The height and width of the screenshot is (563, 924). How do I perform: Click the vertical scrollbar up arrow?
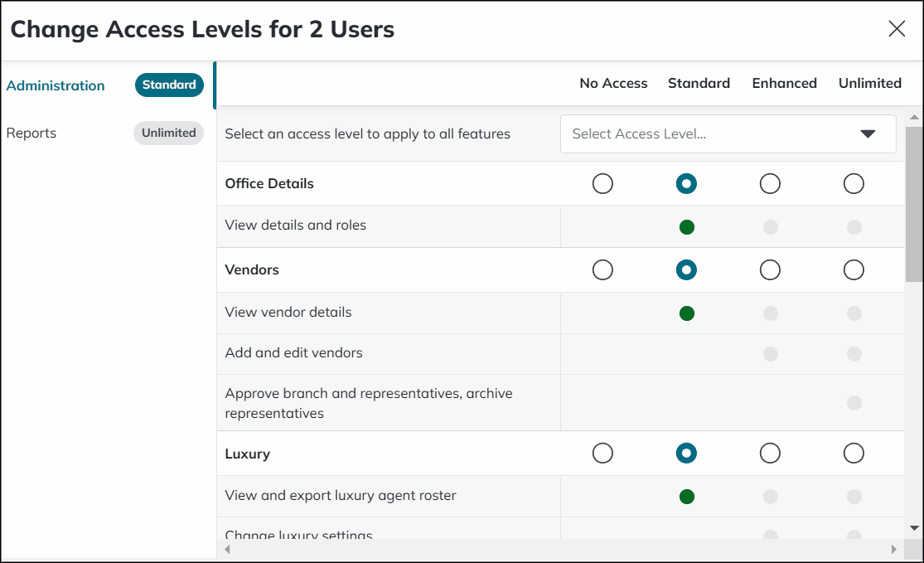point(914,117)
